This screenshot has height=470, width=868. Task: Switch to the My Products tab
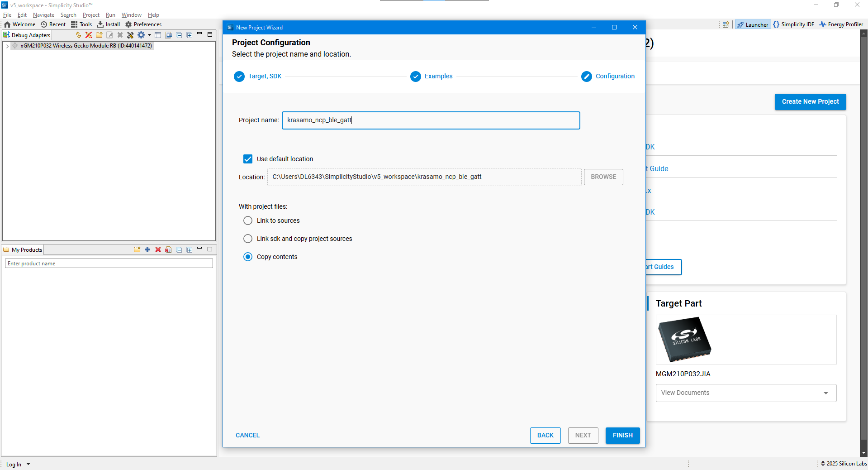[23, 250]
